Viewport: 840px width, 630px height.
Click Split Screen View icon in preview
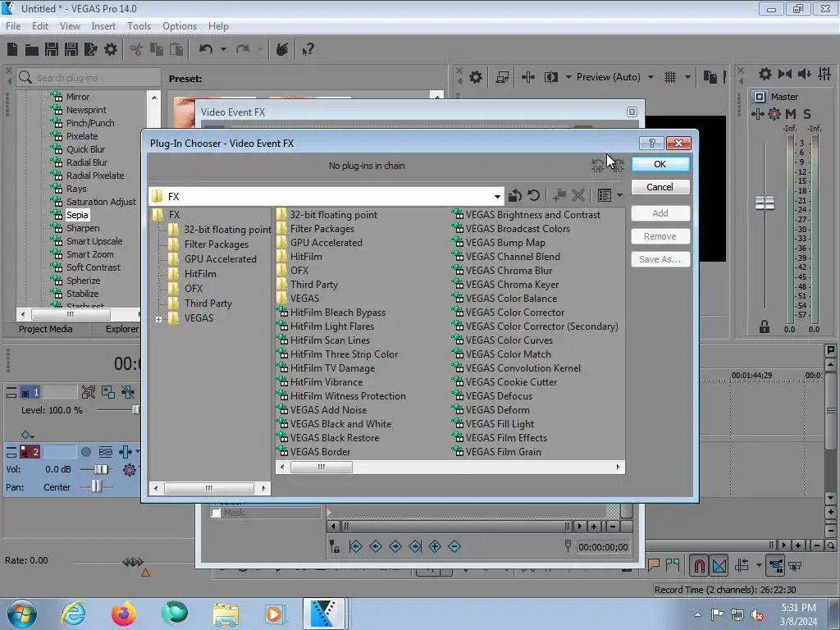[x=550, y=77]
